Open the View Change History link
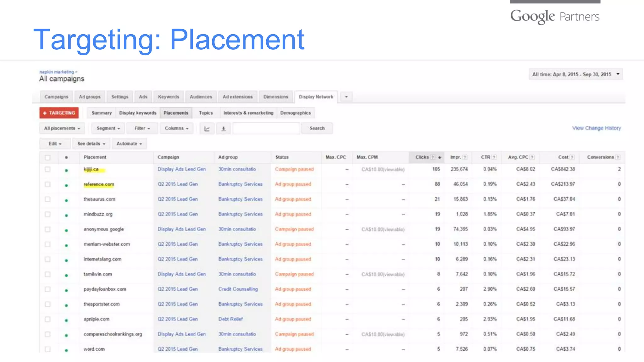Image resolution: width=644 pixels, height=362 pixels. 596,128
